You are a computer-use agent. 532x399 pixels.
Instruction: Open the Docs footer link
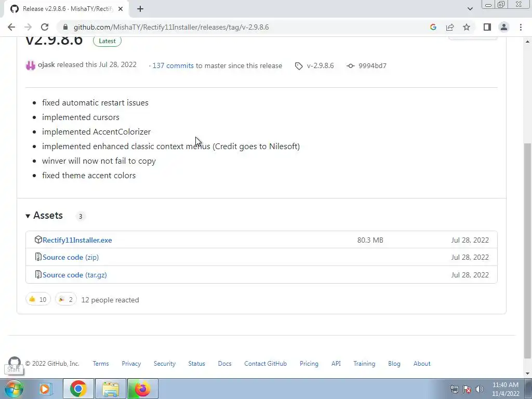(224, 363)
